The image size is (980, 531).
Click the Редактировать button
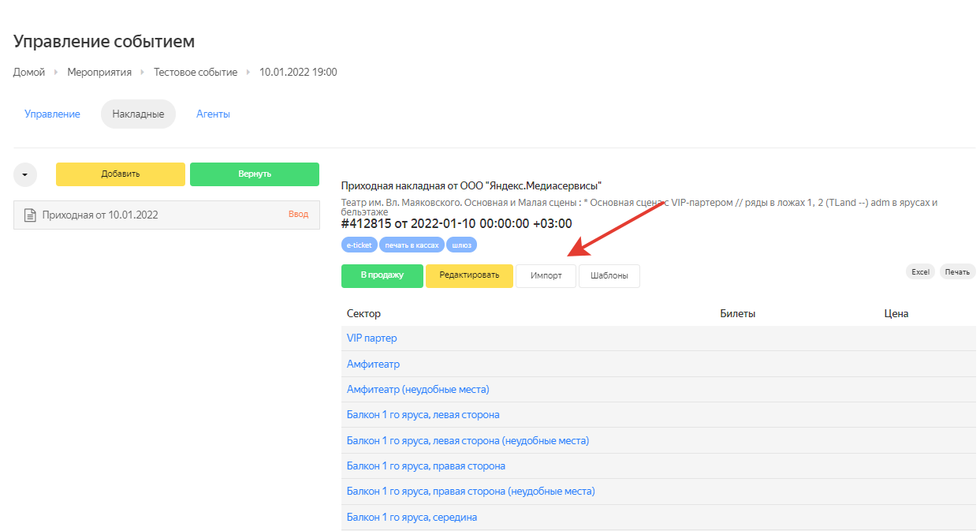click(x=469, y=275)
